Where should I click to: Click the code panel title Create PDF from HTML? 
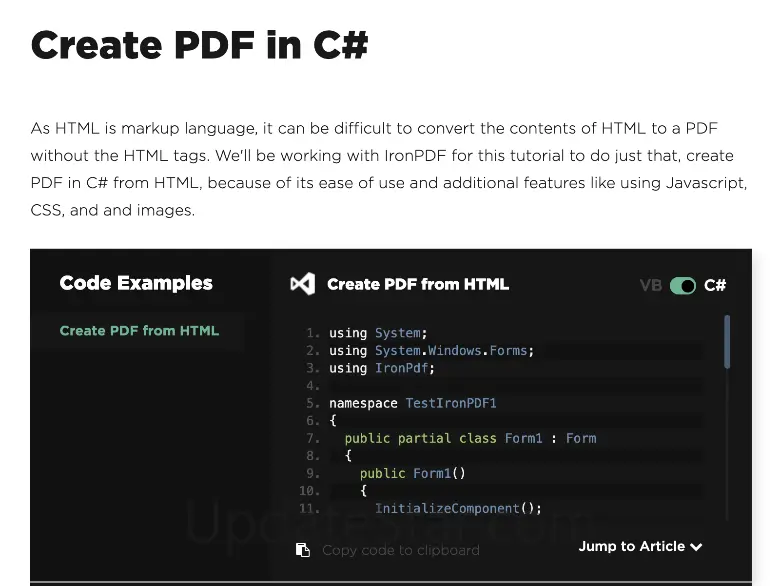[x=418, y=285]
